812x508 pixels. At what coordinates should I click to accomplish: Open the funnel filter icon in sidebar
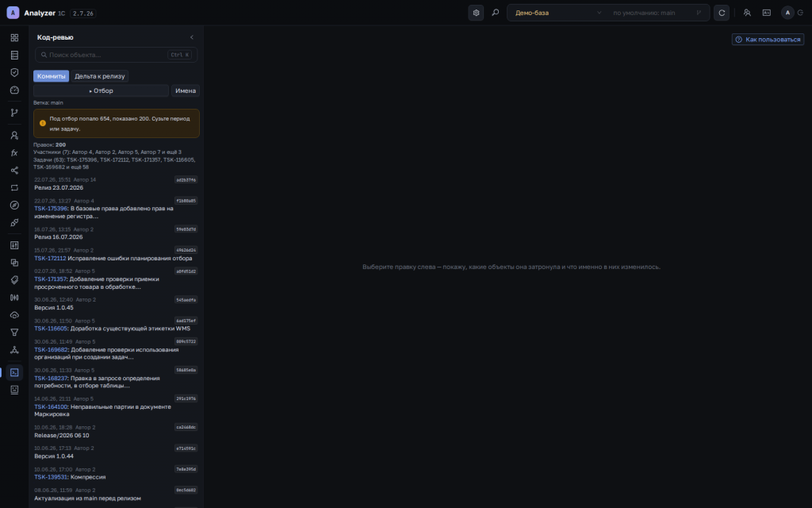tap(14, 333)
